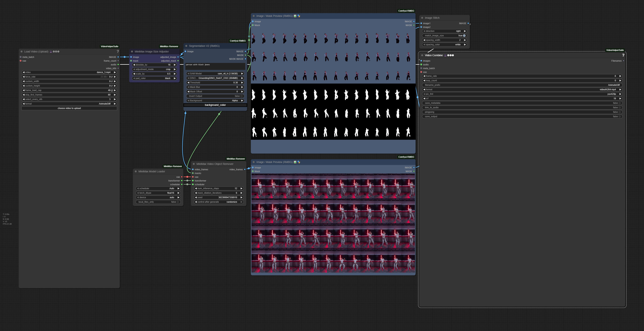
Task: Click the masks icon in Image/Mask Preview header
Action: coord(298,16)
